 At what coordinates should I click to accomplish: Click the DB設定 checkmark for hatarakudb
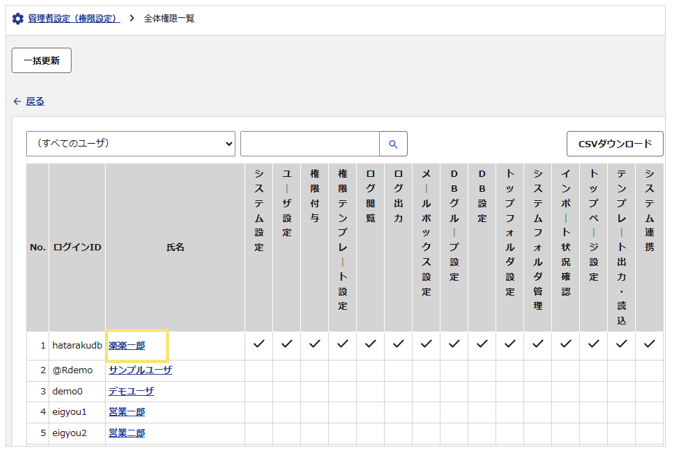(x=482, y=344)
